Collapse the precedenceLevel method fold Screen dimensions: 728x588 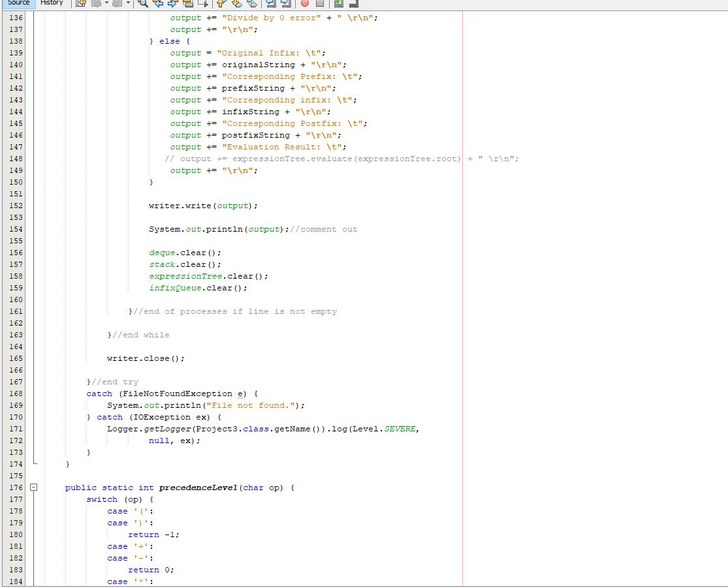tap(33, 487)
